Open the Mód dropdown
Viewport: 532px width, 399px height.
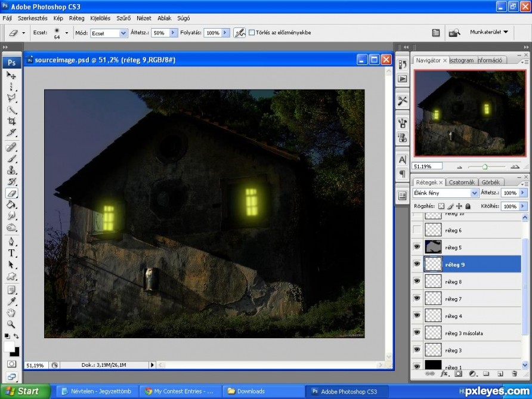[123, 33]
